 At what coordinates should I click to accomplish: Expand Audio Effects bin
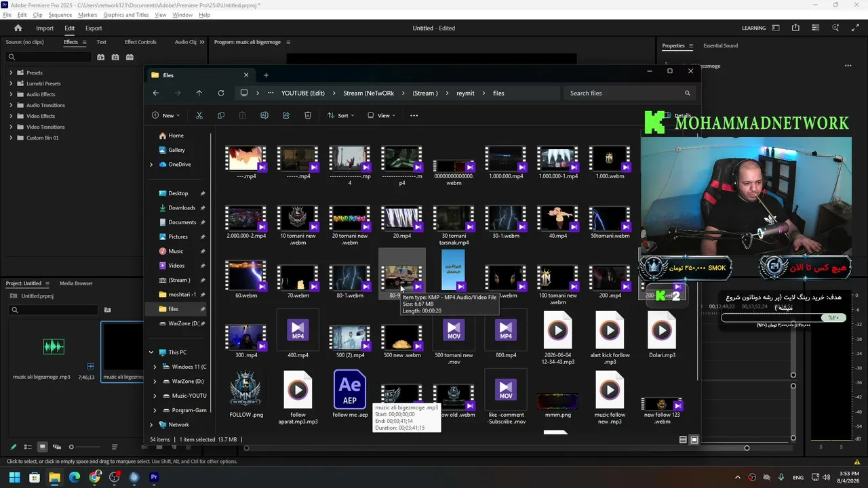pos(11,94)
